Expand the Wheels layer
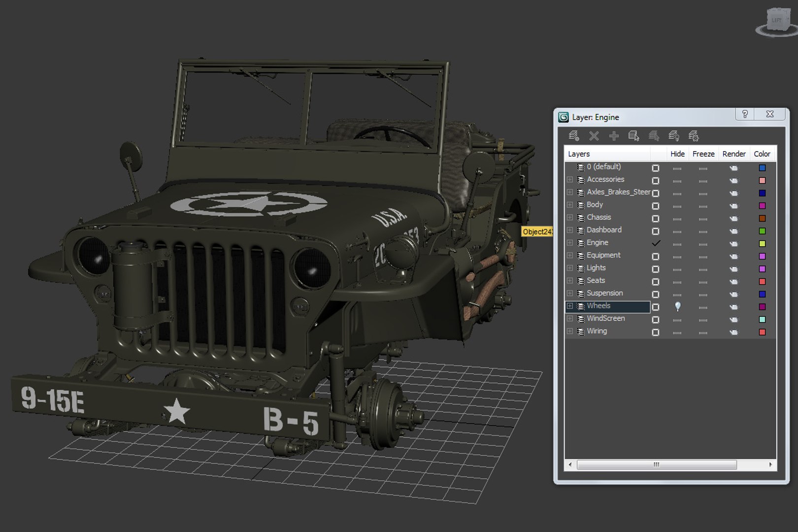This screenshot has width=798, height=532. click(570, 306)
